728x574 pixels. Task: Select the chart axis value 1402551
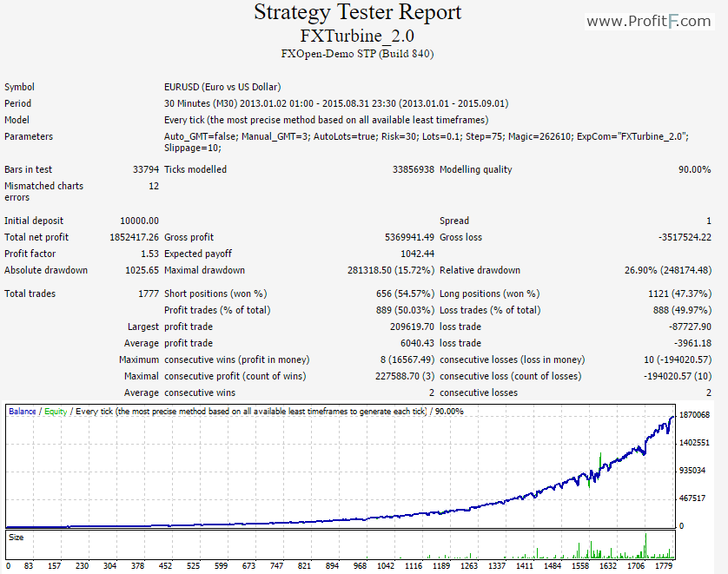click(695, 443)
